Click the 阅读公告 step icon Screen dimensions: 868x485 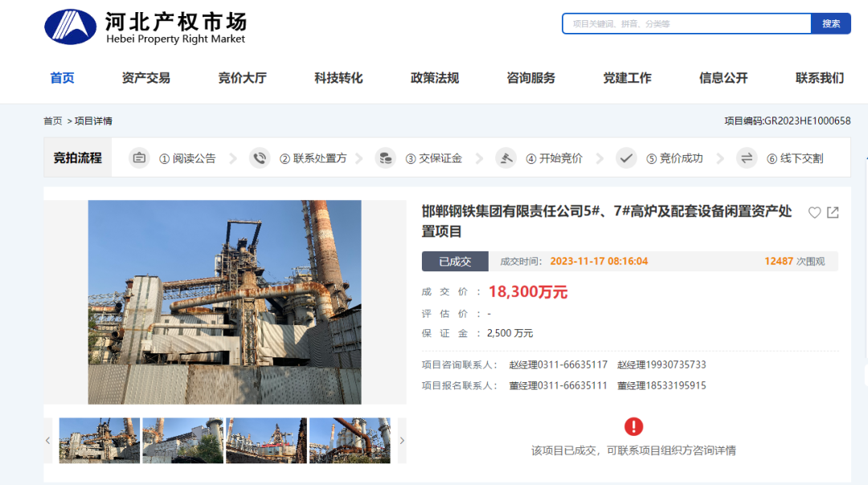(139, 158)
